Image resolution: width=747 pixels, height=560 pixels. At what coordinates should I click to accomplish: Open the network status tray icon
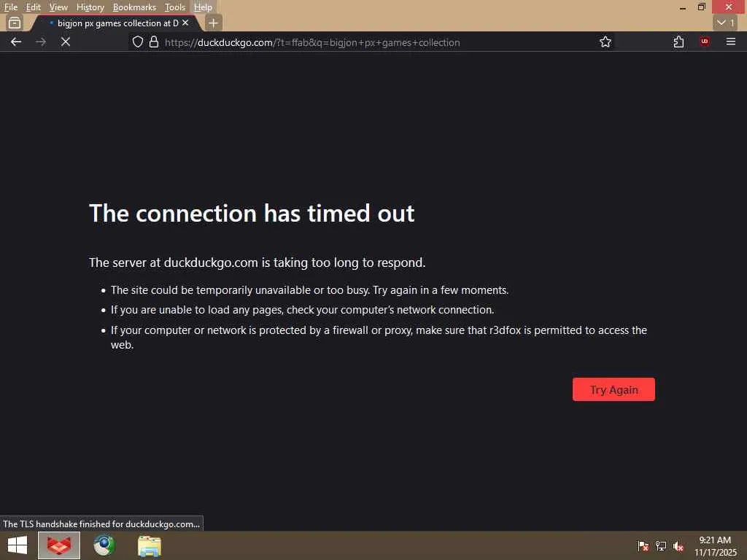(x=661, y=545)
